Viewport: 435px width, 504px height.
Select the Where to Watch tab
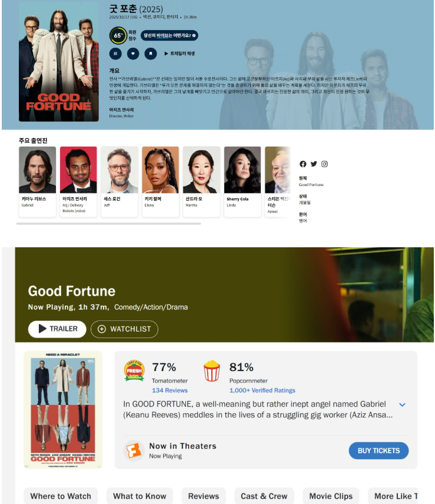click(x=61, y=496)
